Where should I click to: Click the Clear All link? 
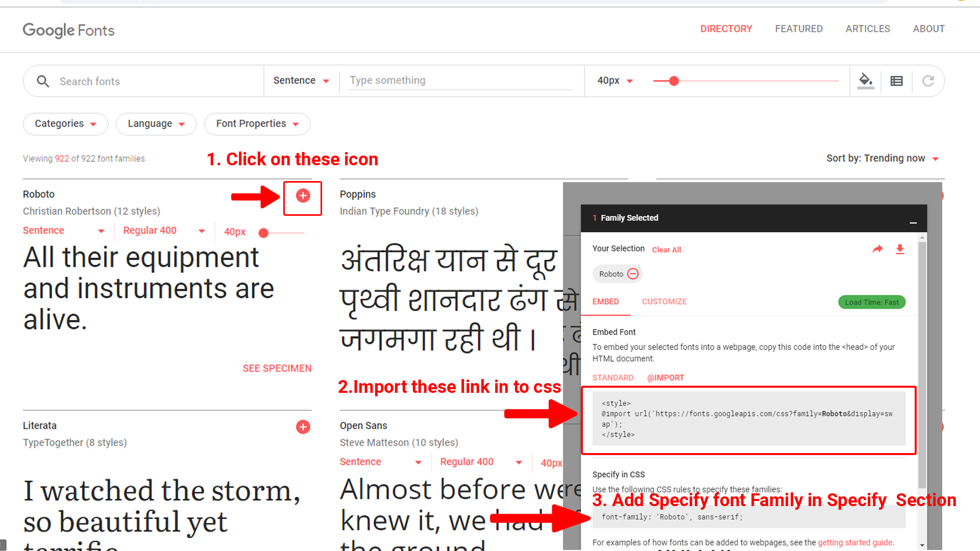click(x=666, y=249)
